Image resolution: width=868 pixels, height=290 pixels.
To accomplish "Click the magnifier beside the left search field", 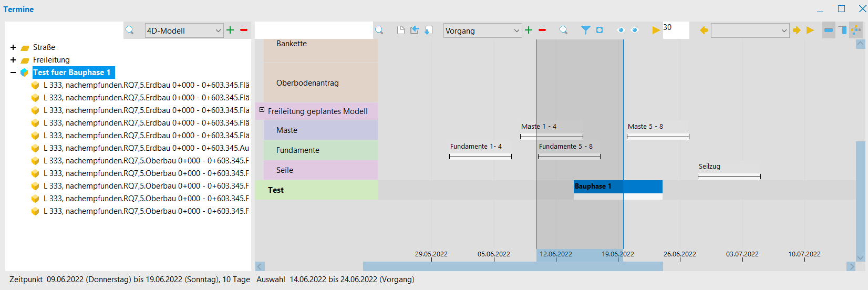I will (x=130, y=30).
